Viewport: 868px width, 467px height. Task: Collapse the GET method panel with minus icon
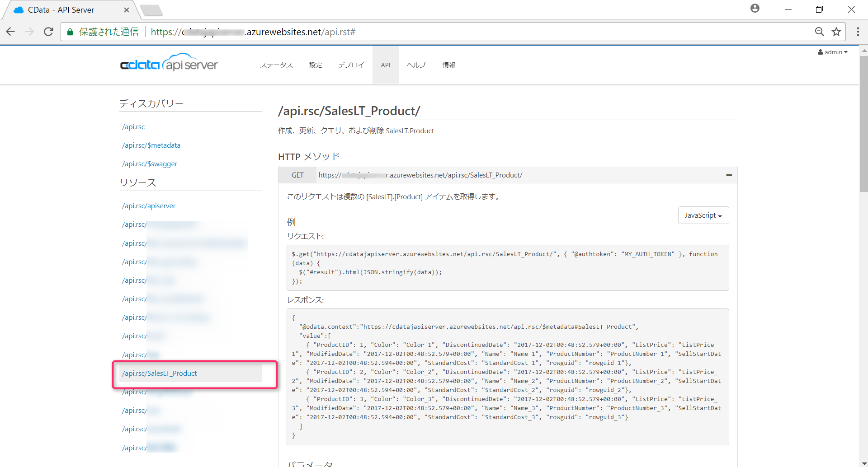(729, 175)
